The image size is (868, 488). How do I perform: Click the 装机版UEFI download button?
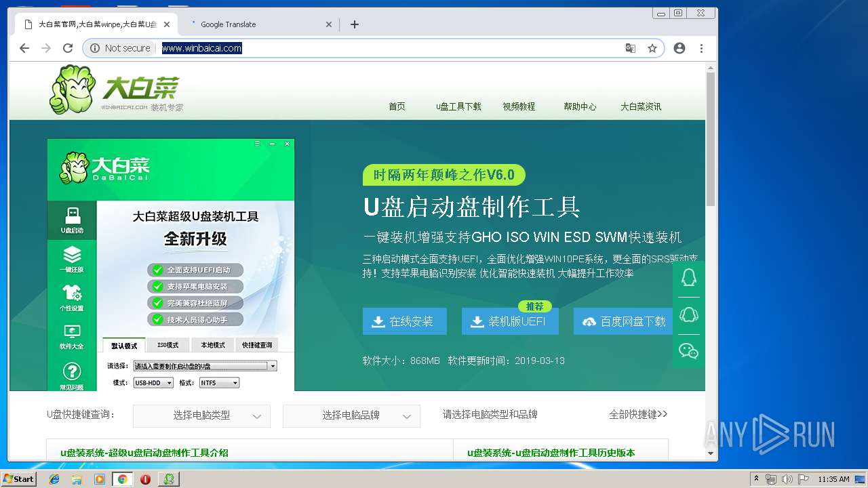click(510, 321)
